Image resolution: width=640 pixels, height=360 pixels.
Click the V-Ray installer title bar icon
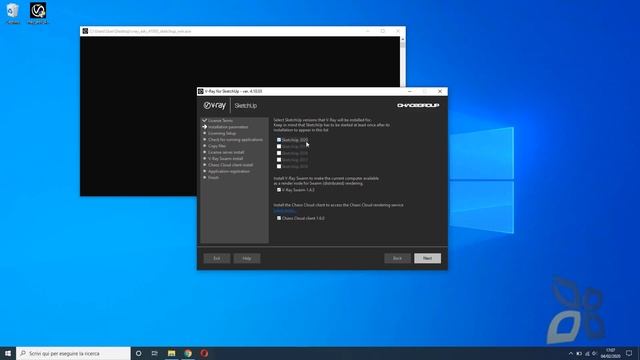(x=201, y=91)
